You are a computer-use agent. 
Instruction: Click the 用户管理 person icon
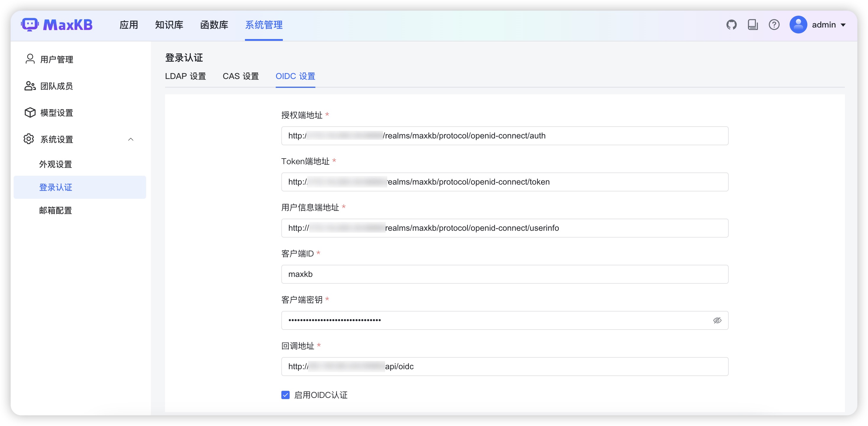[x=30, y=59]
